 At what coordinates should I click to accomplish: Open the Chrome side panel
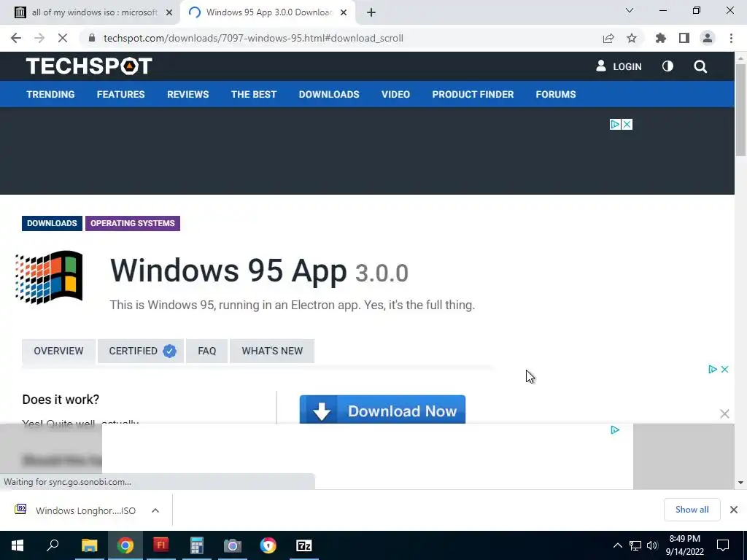tap(684, 38)
